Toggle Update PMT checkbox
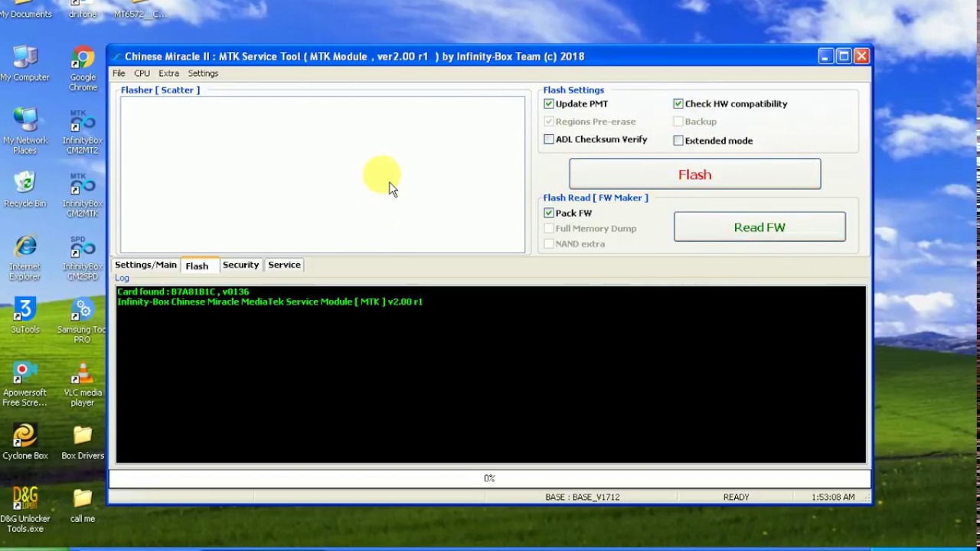Screen dimensions: 980x551 click(x=549, y=103)
